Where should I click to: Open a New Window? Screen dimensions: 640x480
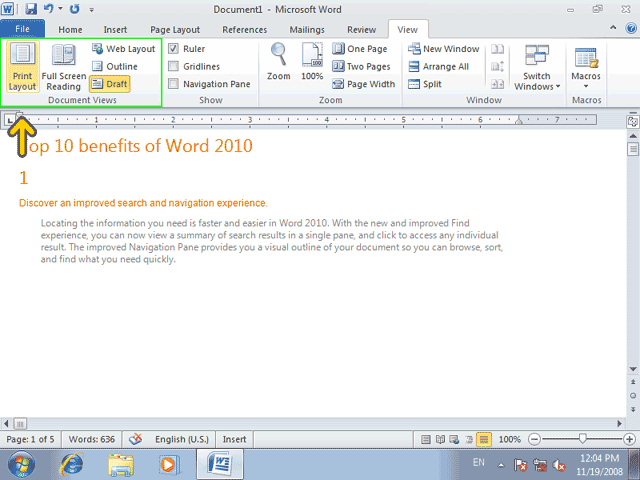coord(444,49)
